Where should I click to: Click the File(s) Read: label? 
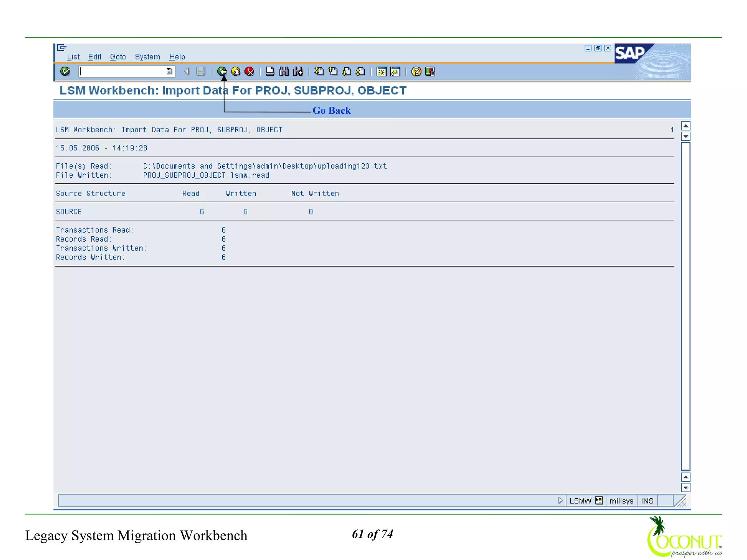[x=84, y=166]
